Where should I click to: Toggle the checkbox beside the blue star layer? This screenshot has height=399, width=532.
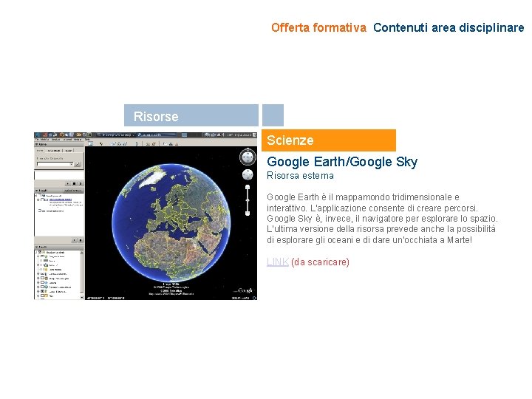pos(42,282)
